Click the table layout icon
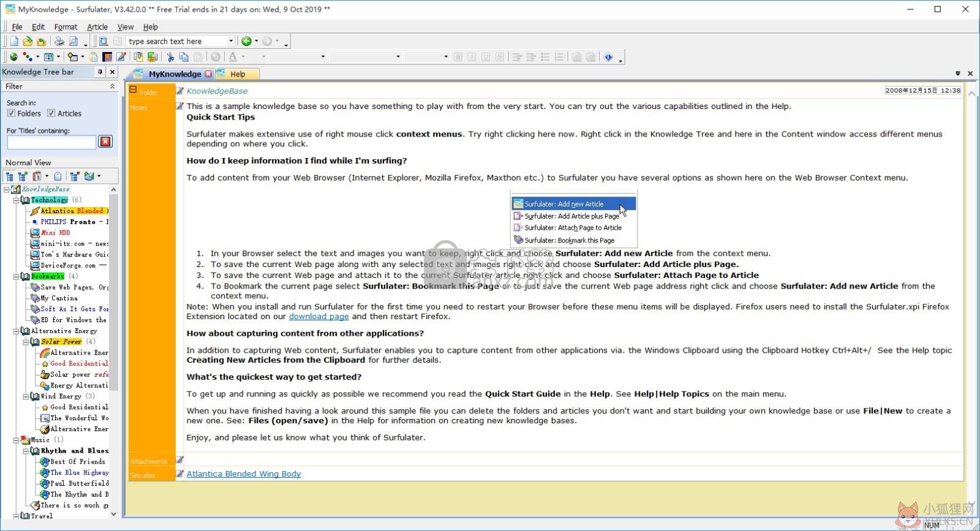Image resolution: width=980 pixels, height=531 pixels. pos(49,57)
